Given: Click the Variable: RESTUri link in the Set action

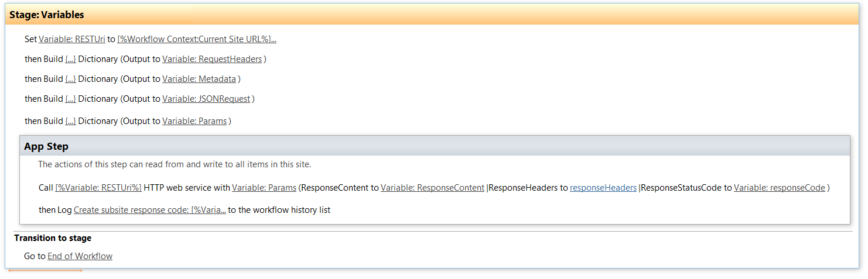Looking at the screenshot, I should [71, 39].
